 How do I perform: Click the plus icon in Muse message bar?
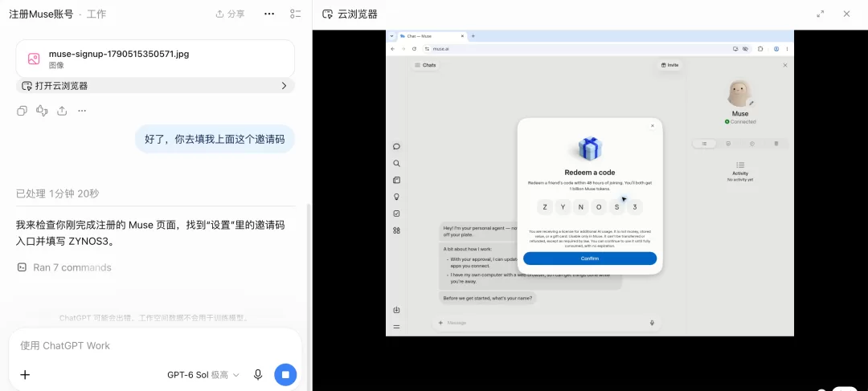click(x=440, y=323)
